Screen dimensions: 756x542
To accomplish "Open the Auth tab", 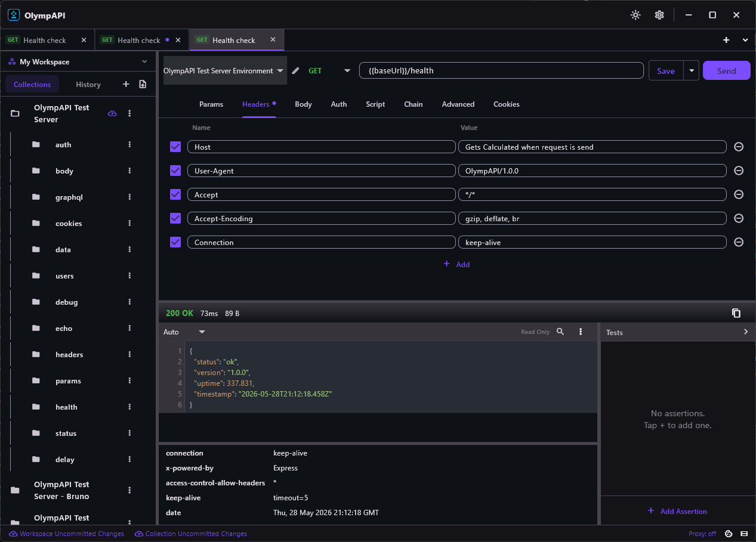I will 339,104.
